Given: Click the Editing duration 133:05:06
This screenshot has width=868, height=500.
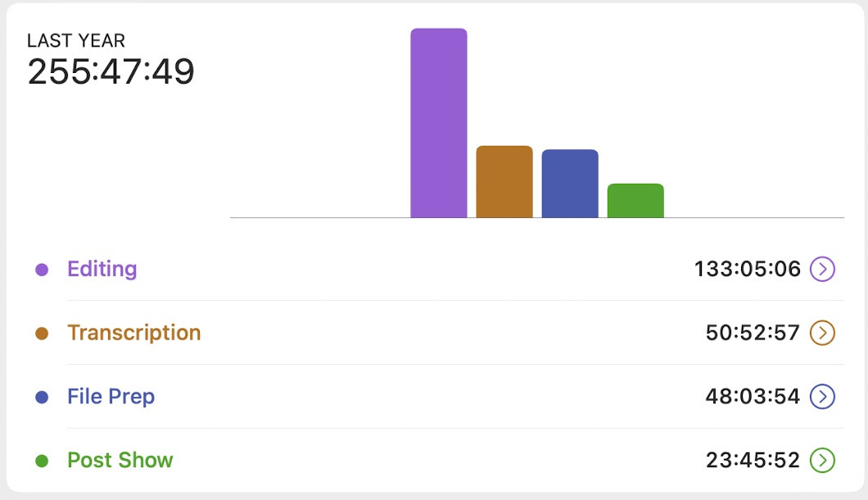Looking at the screenshot, I should [x=748, y=269].
